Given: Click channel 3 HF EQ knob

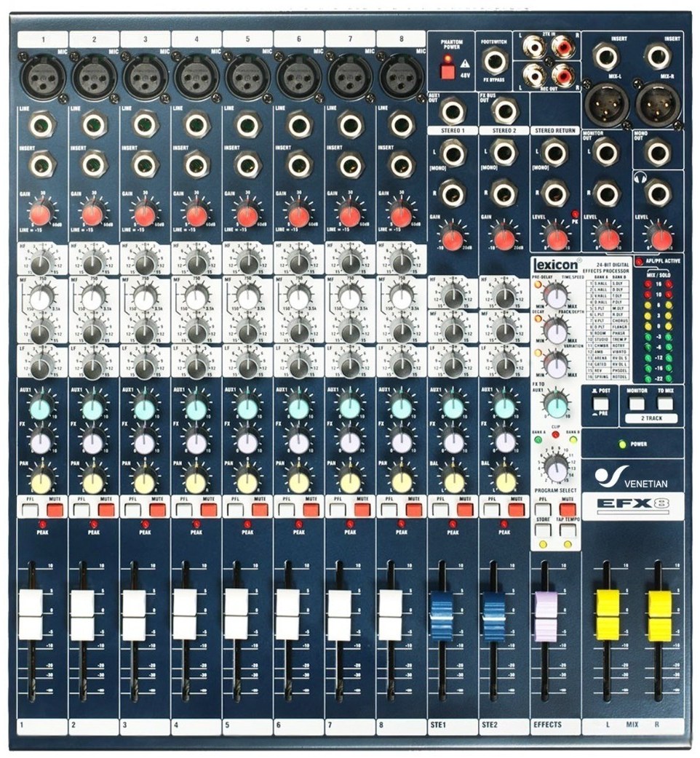Looking at the screenshot, I should [x=143, y=263].
